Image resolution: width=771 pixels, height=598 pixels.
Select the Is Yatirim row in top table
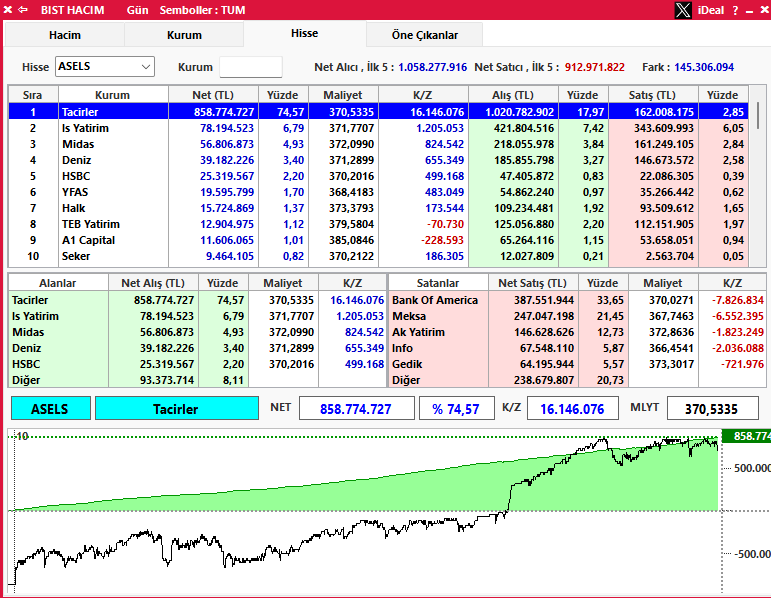coord(378,128)
